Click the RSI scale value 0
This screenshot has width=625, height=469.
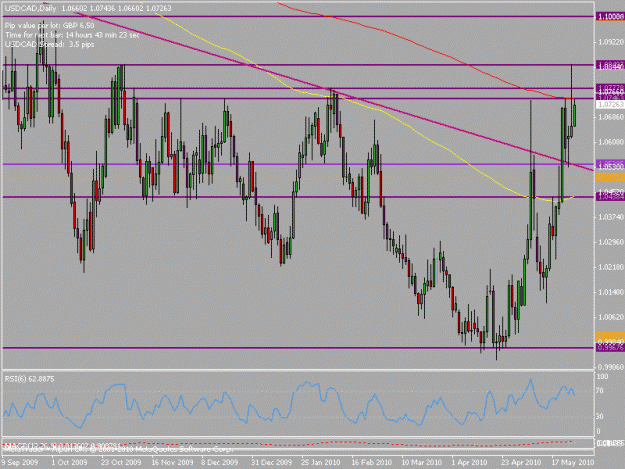tap(599, 431)
